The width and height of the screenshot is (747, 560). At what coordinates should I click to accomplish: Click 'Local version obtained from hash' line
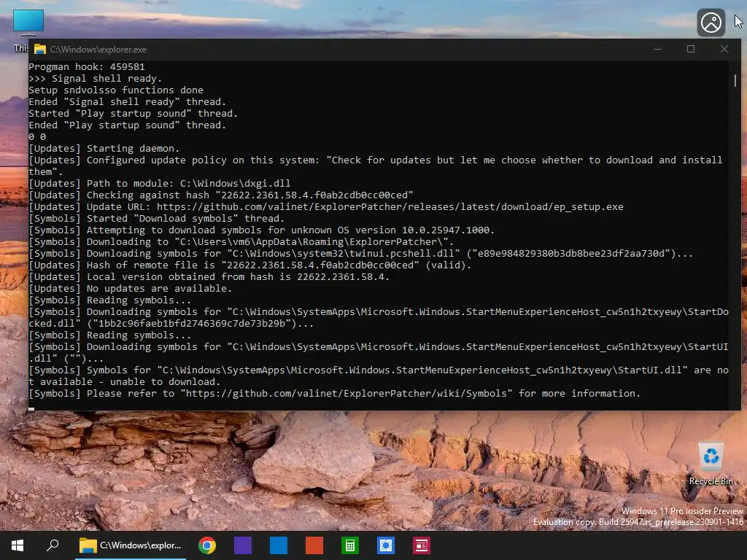click(209, 276)
